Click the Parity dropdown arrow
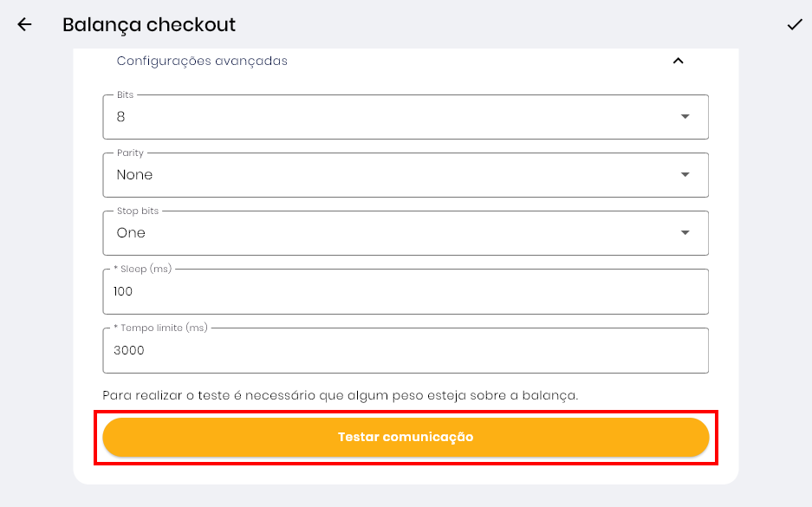The image size is (812, 507). tap(685, 174)
